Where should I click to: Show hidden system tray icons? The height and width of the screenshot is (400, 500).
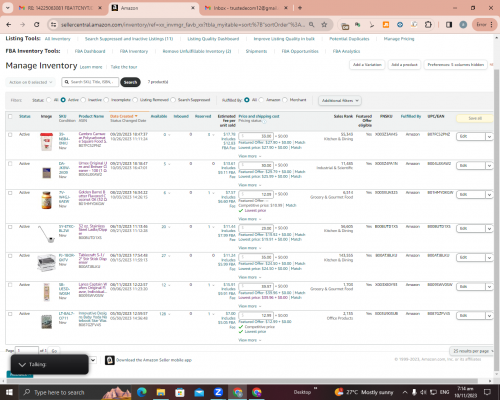pos(405,392)
